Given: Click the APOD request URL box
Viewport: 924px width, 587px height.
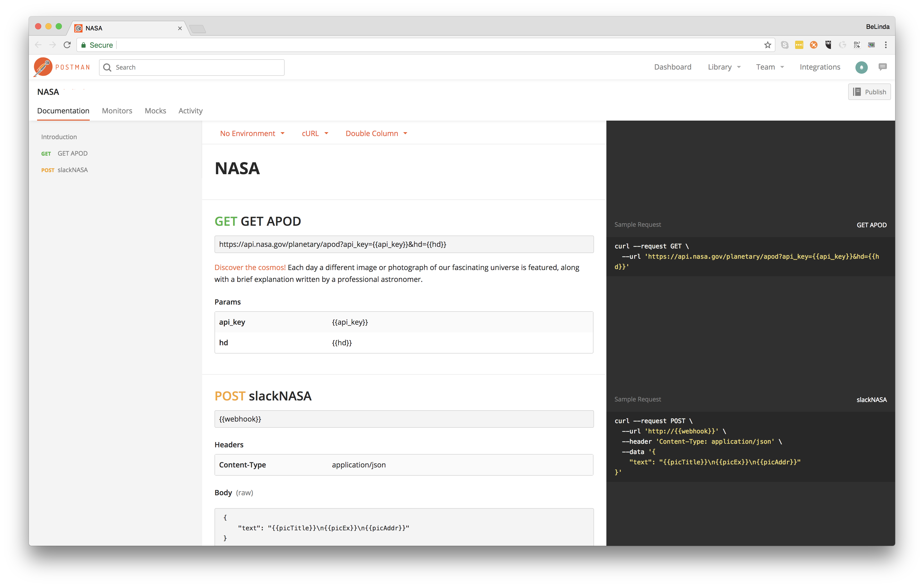Looking at the screenshot, I should pyautogui.click(x=404, y=244).
